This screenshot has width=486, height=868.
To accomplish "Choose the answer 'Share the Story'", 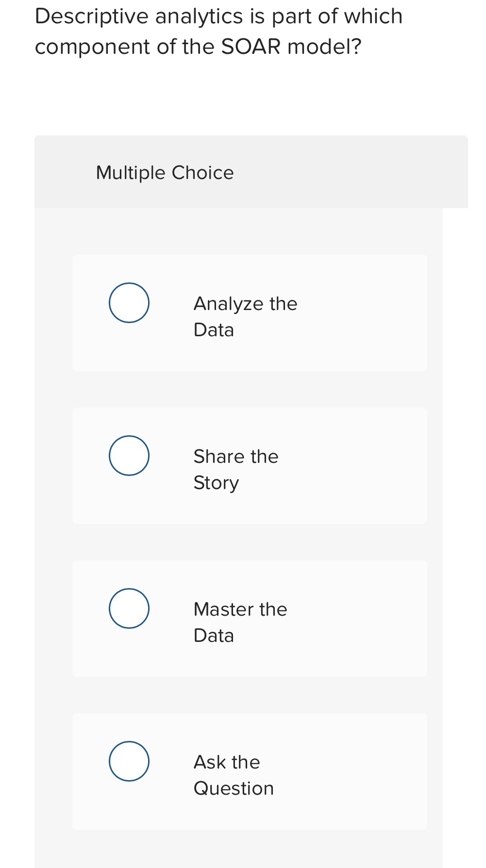I will tap(236, 469).
